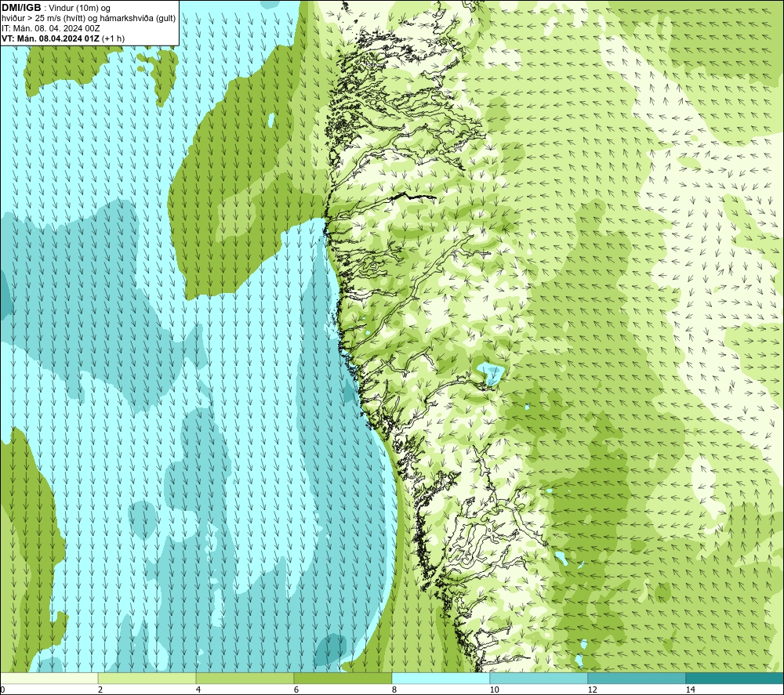Click the legend value label '8'
Screen dimensions: 784x695
pyautogui.click(x=394, y=690)
